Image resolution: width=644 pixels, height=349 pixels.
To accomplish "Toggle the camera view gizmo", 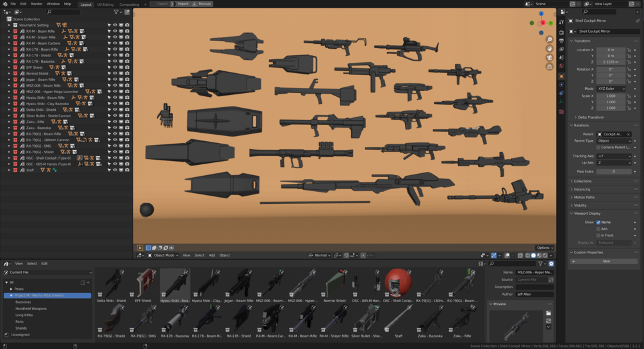I will tap(549, 58).
